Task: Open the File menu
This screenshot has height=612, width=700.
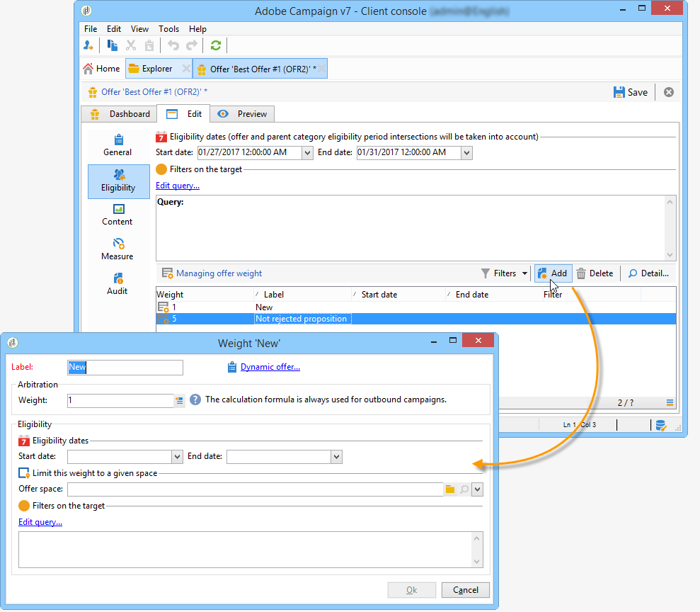Action: point(91,29)
